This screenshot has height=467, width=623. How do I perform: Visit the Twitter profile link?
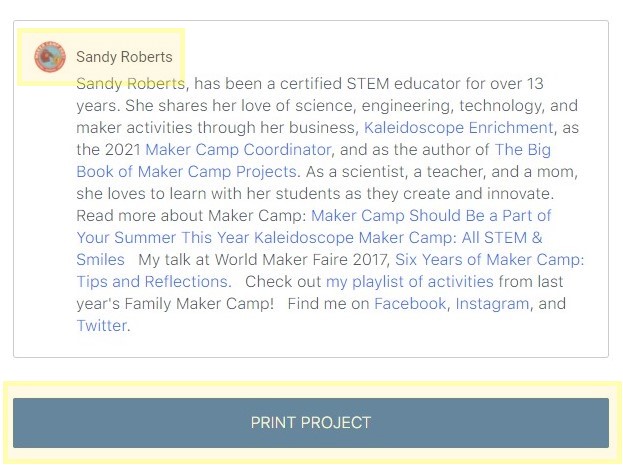tap(102, 326)
